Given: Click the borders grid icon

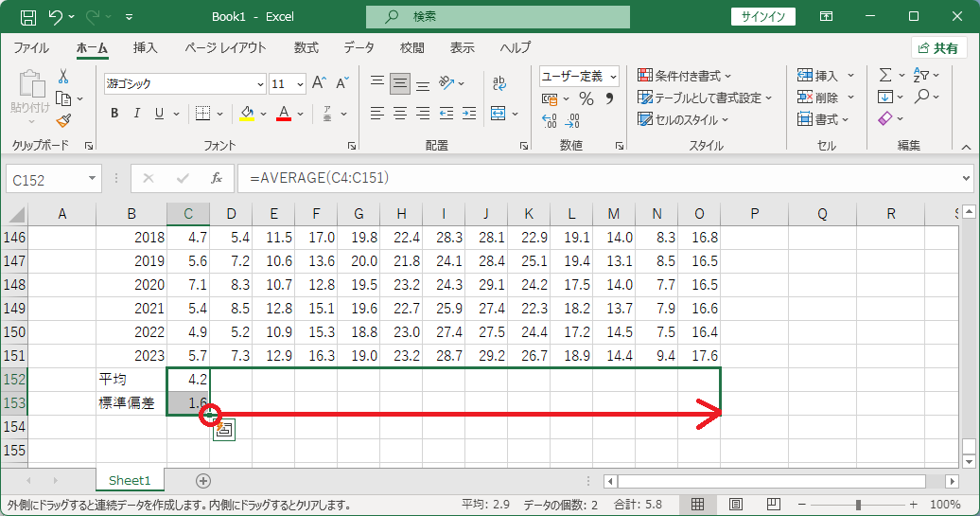Looking at the screenshot, I should 202,114.
